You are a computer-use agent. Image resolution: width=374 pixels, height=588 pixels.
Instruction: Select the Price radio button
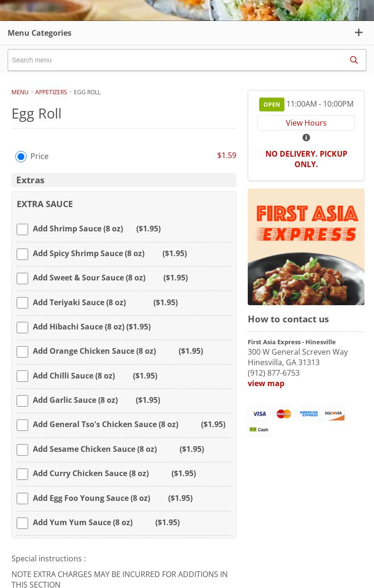coord(21,156)
